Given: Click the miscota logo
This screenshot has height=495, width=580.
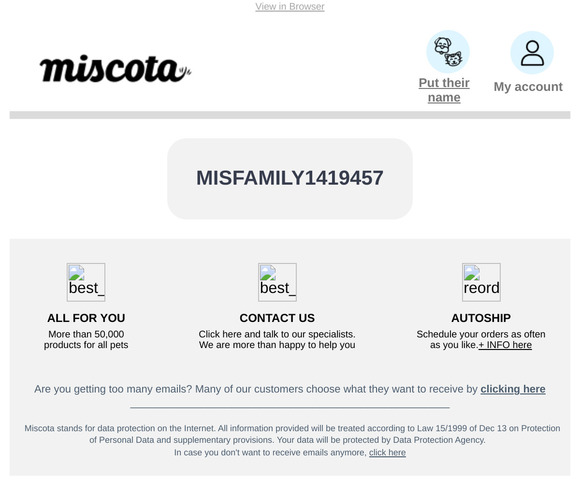Looking at the screenshot, I should point(115,69).
